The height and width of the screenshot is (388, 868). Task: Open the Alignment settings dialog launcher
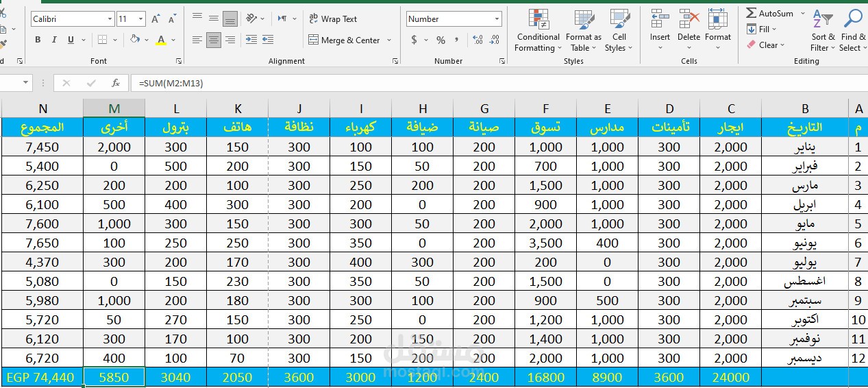[x=395, y=61]
